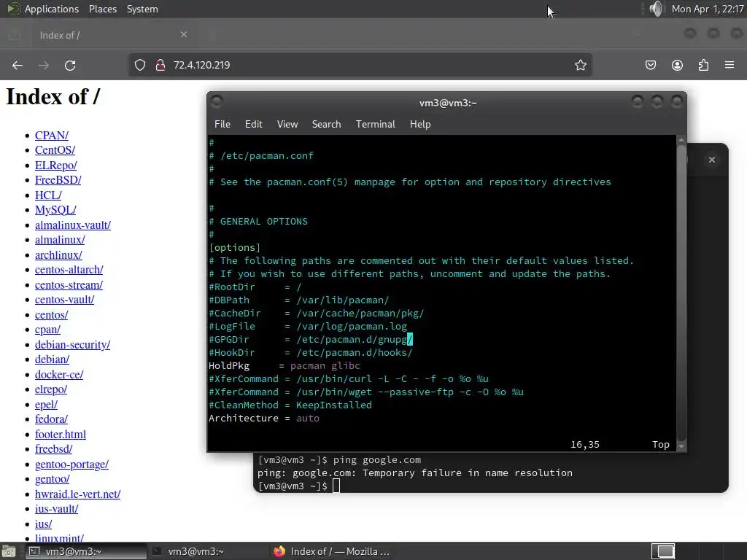Image resolution: width=747 pixels, height=560 pixels.
Task: Click the 'HoldPkg' line in pacman.conf
Action: tap(285, 366)
